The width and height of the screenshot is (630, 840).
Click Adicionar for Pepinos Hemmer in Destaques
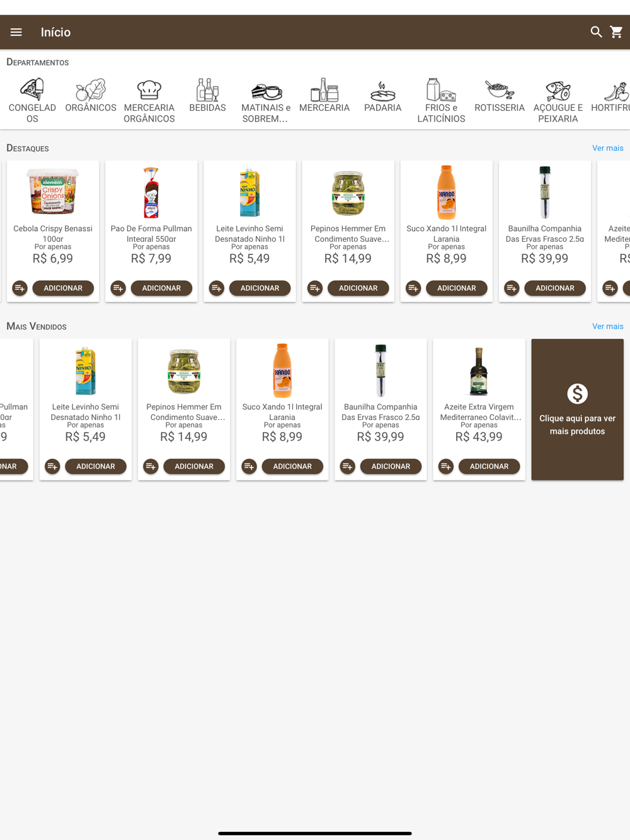tap(358, 288)
